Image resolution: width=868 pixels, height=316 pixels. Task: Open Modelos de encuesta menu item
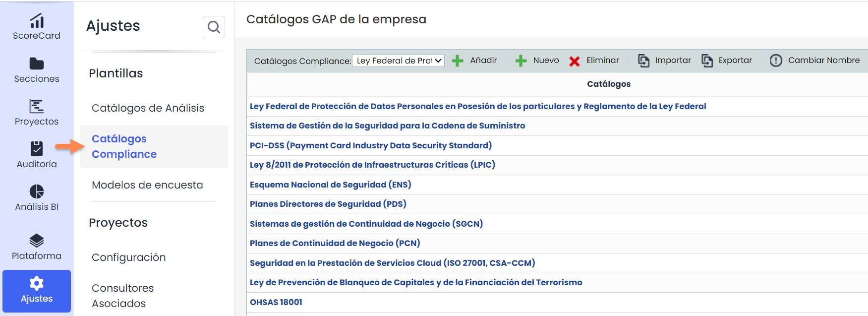pos(147,185)
